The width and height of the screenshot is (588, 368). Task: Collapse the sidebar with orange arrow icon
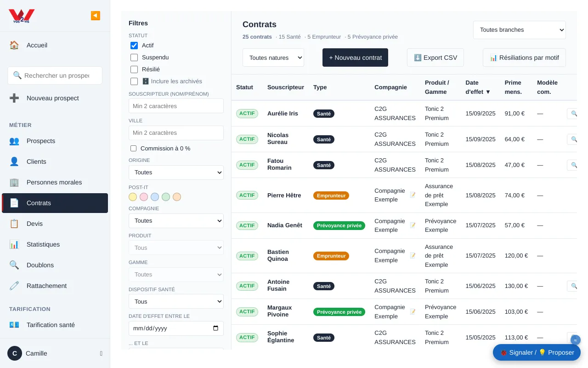click(96, 16)
